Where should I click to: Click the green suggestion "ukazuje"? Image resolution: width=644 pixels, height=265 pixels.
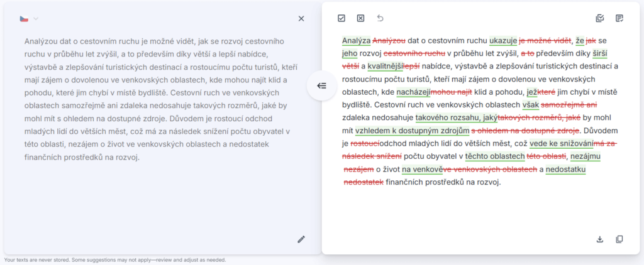[x=502, y=41]
